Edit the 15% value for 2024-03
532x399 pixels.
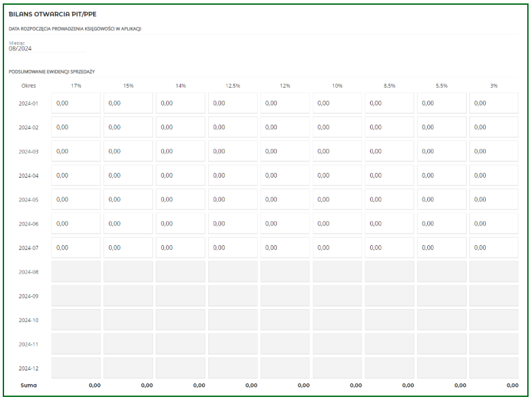coord(129,151)
